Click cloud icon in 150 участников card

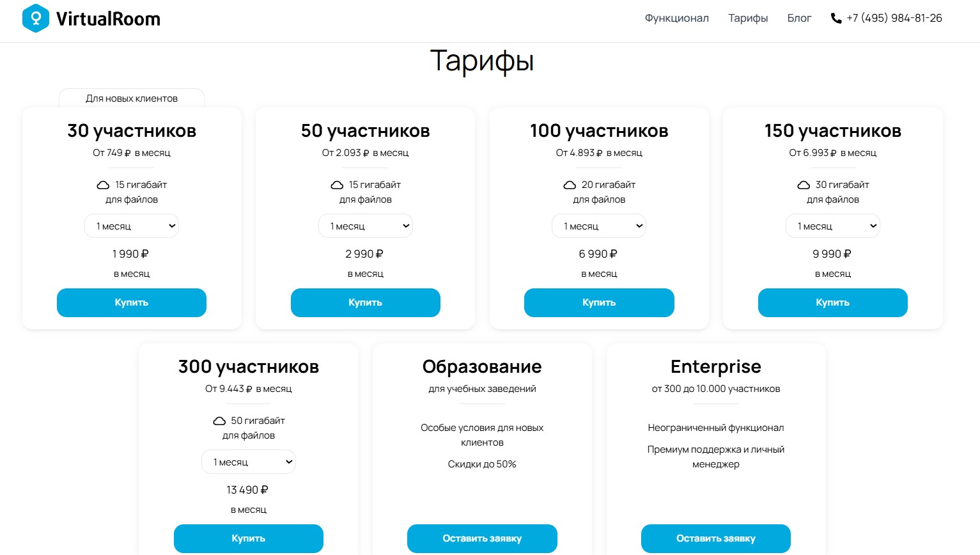(x=804, y=185)
